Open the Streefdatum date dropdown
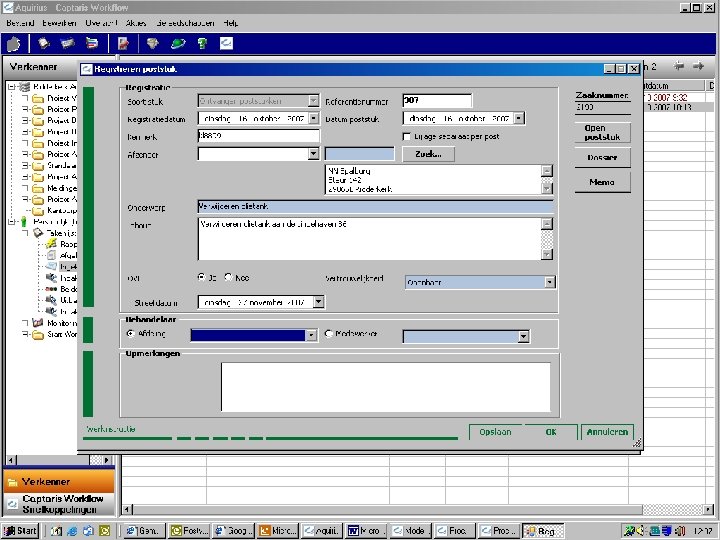This screenshot has height=540, width=720. coord(319,302)
